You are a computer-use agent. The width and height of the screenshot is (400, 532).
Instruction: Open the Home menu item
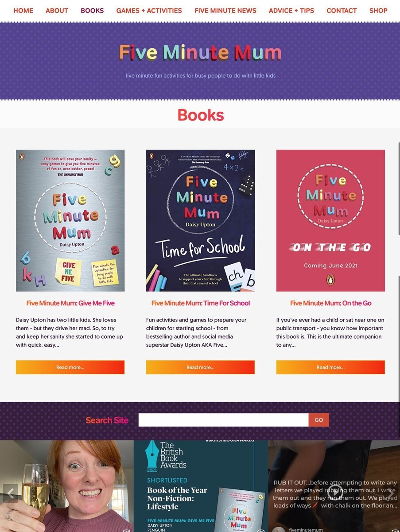point(23,11)
